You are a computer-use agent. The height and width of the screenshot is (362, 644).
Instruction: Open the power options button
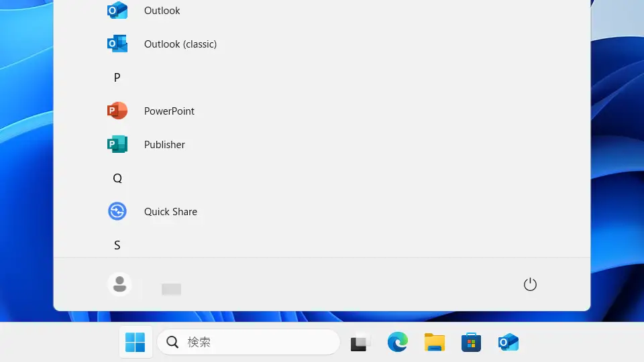coord(530,284)
